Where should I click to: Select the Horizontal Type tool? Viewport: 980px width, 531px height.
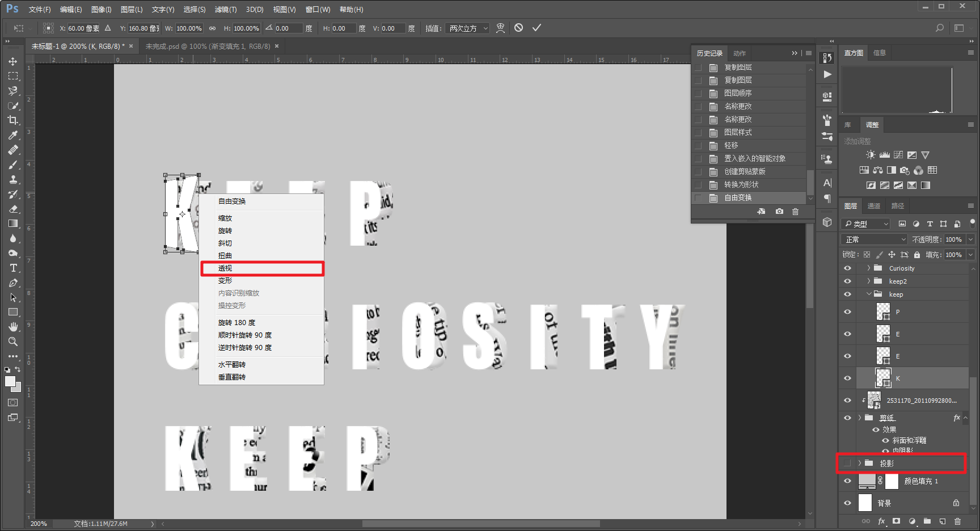click(x=12, y=268)
